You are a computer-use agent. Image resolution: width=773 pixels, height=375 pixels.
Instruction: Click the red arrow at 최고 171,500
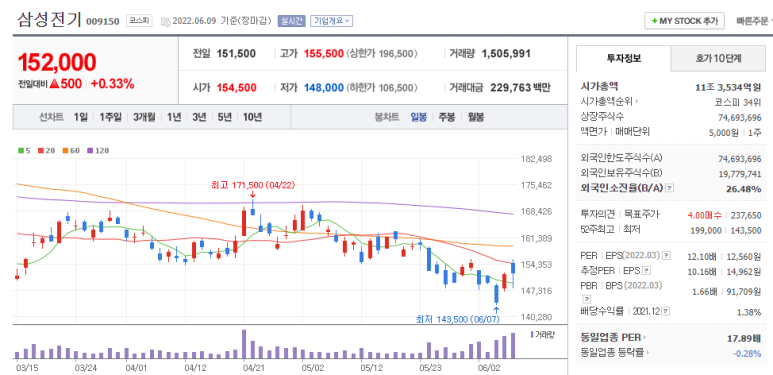point(252,195)
